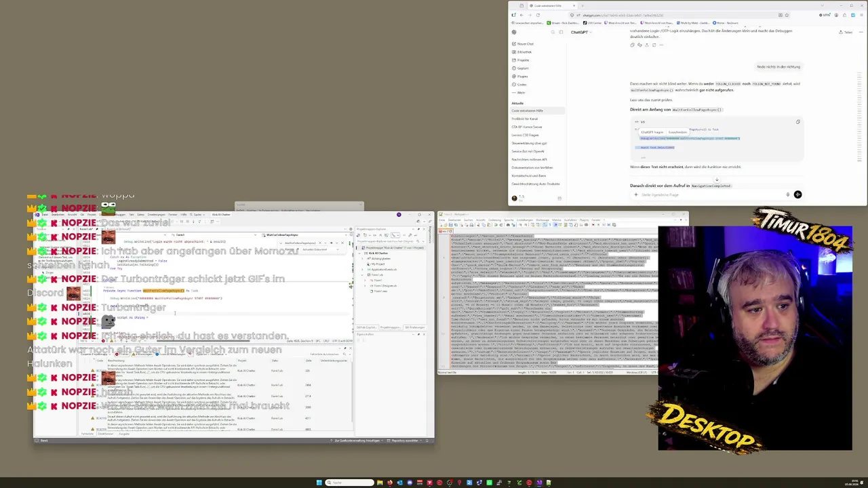Collapse the ChatGPT sidebar panel icon
868x488 pixels.
pos(559,32)
